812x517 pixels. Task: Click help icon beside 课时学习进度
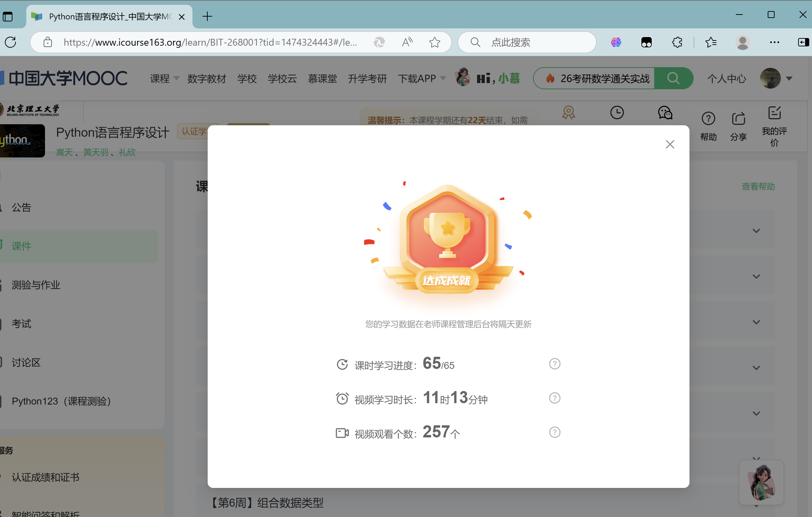pyautogui.click(x=554, y=364)
